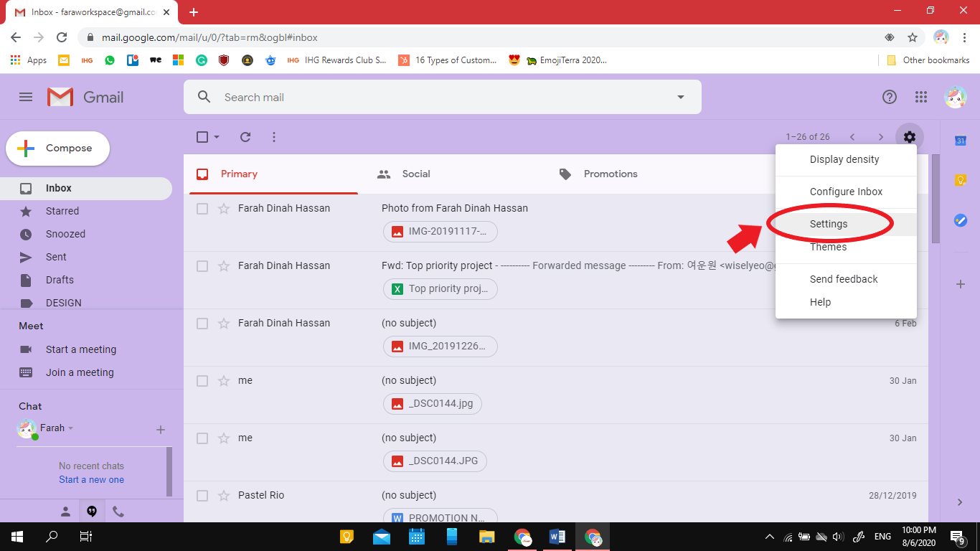This screenshot has height=551, width=980.
Task: Select the Pastel Rio email checkbox
Action: pos(202,496)
